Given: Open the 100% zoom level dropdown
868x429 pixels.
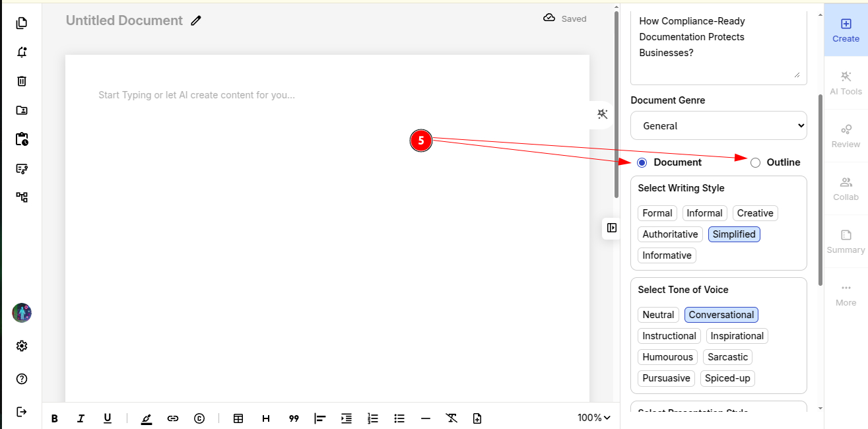Looking at the screenshot, I should click(x=593, y=418).
